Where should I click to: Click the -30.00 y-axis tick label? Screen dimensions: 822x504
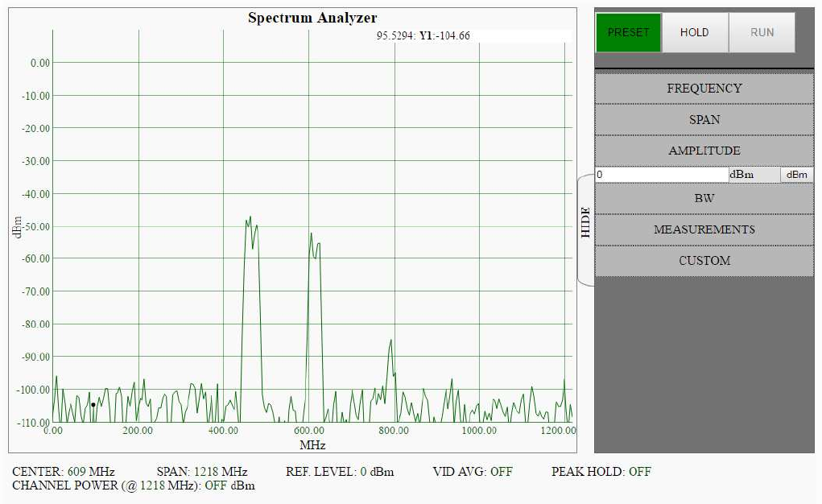36,162
